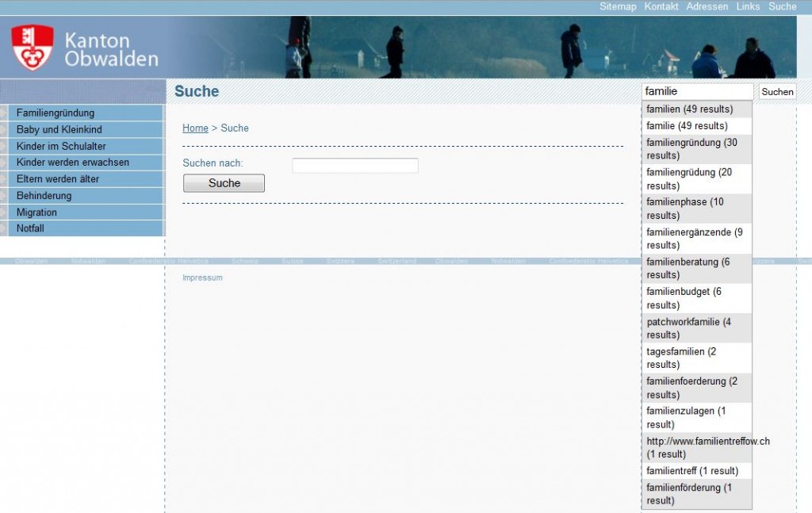Click the Home breadcrumb link
Image resolution: width=812 pixels, height=513 pixels.
click(x=195, y=128)
